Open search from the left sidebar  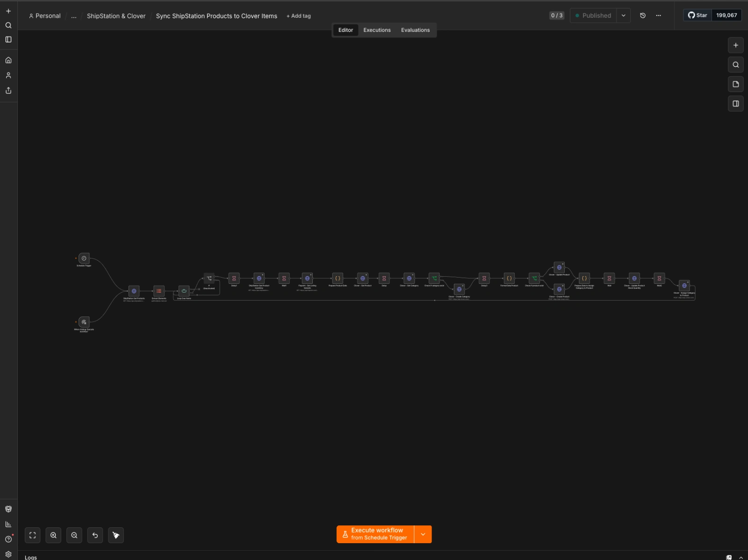click(8, 25)
